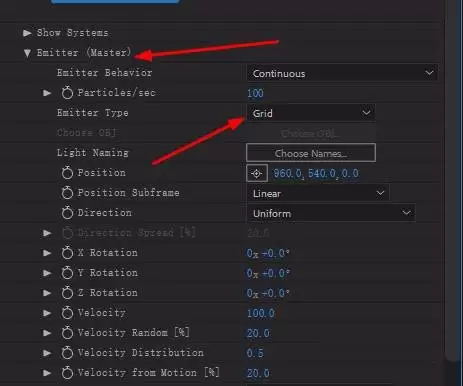Viewport: 463px width, 386px height.
Task: Click the Choose Names button
Action: click(311, 153)
